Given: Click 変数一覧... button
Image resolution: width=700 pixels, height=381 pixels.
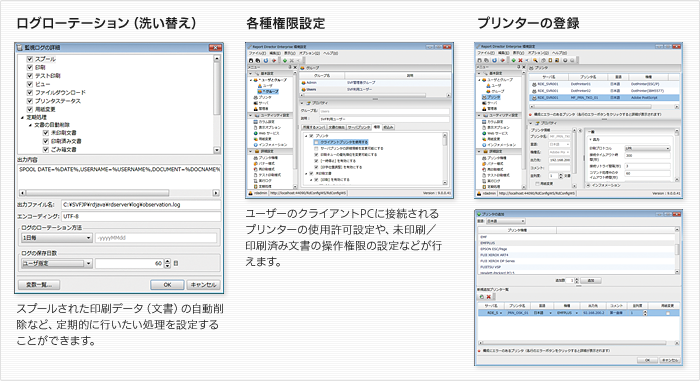Looking at the screenshot, I should (x=39, y=285).
